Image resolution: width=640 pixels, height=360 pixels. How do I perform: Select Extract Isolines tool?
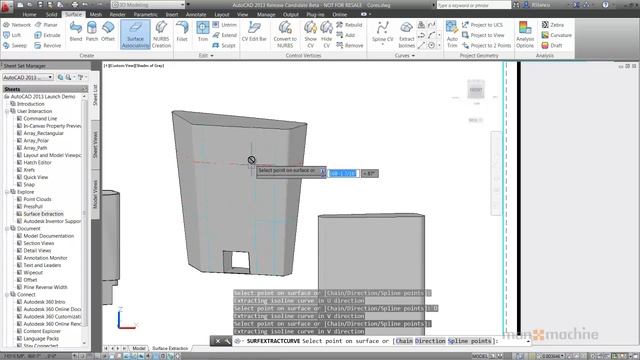(407, 34)
